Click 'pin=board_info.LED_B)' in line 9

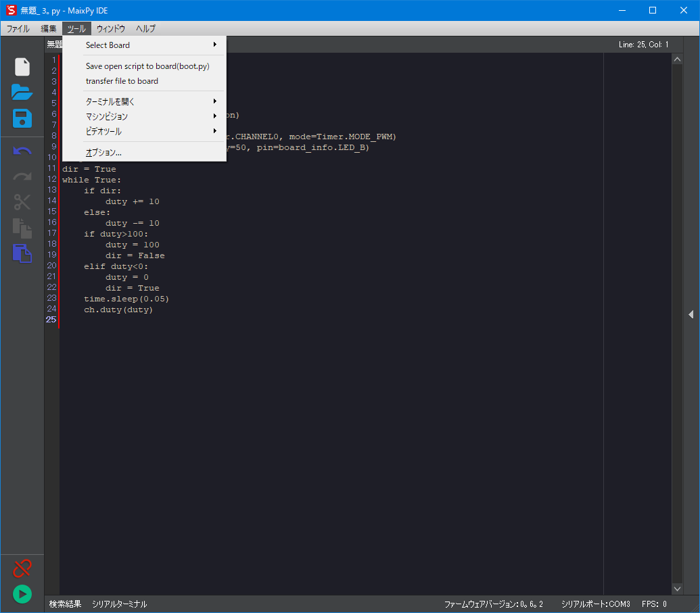point(312,147)
